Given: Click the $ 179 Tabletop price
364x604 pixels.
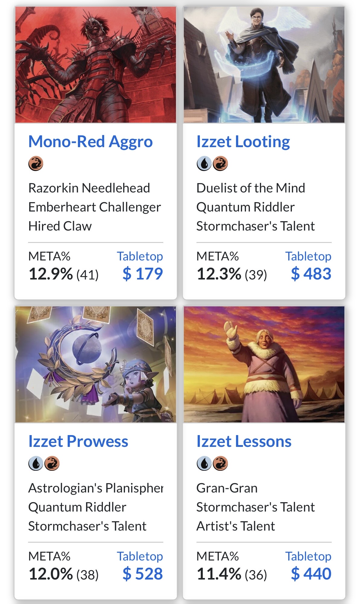Looking at the screenshot, I should (142, 274).
